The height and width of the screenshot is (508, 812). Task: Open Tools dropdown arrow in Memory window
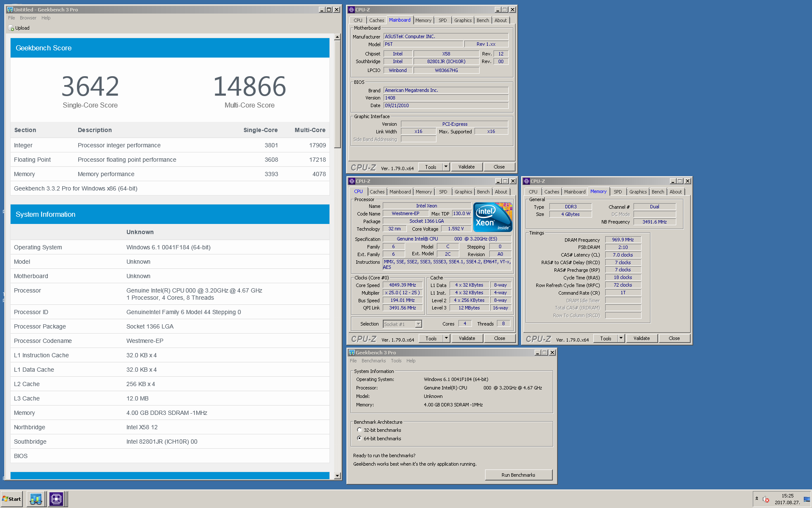[621, 338]
